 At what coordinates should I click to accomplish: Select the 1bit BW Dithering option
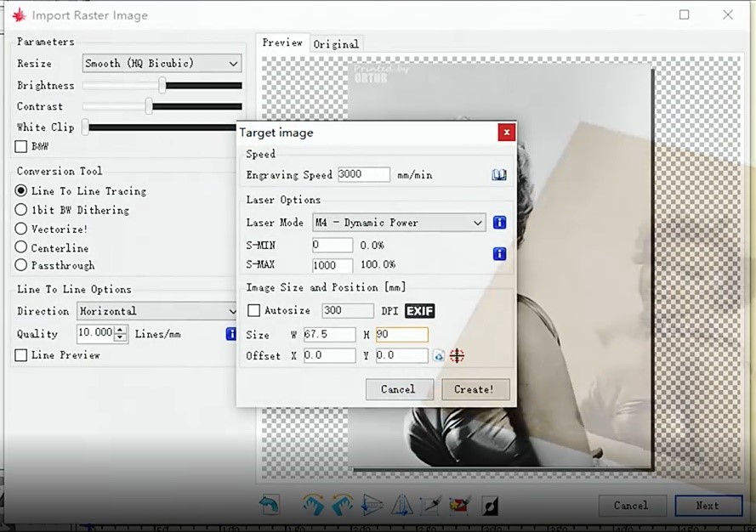point(22,210)
